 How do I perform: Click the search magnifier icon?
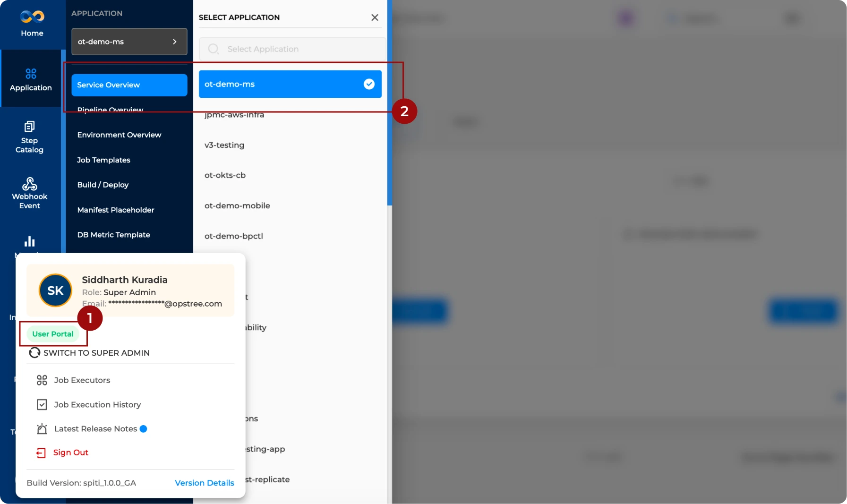tap(214, 49)
